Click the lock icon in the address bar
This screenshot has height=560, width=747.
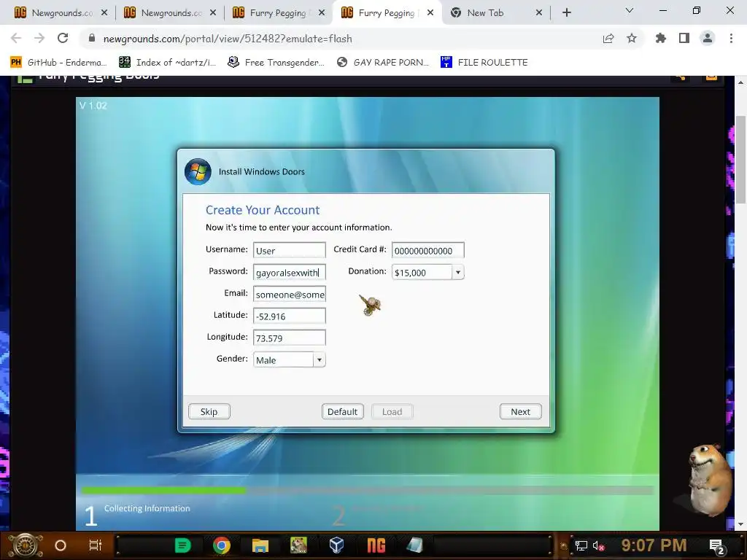pos(92,38)
